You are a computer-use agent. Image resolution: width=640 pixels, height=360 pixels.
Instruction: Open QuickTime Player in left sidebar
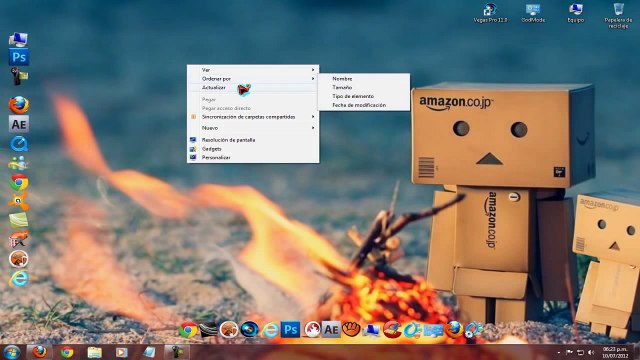(x=19, y=144)
